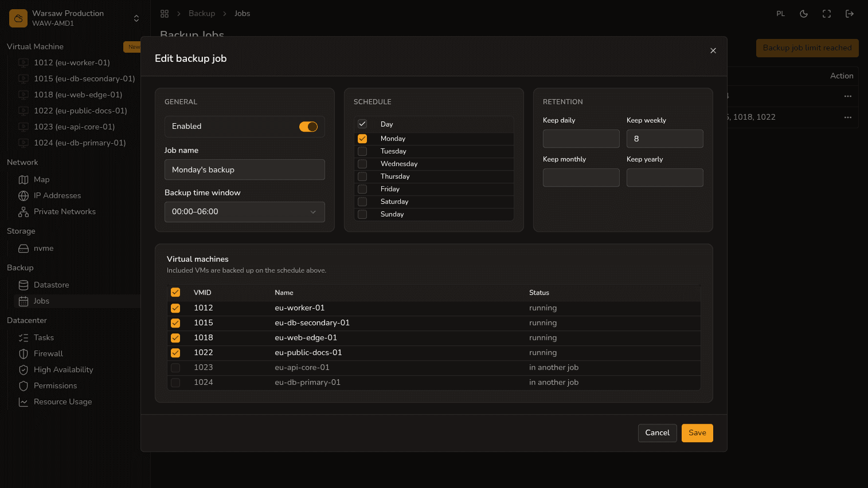868x488 pixels.
Task: Click the Job name input field
Action: (245, 170)
